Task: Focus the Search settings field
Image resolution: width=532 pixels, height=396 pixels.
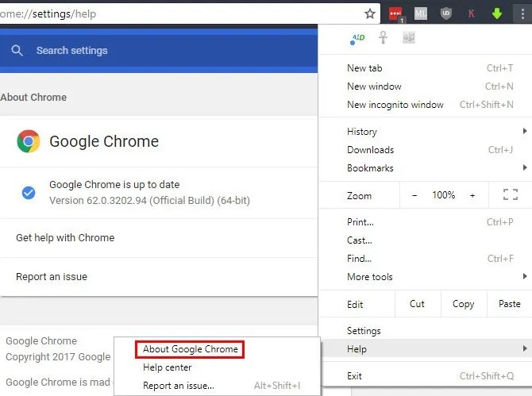Action: (x=159, y=51)
